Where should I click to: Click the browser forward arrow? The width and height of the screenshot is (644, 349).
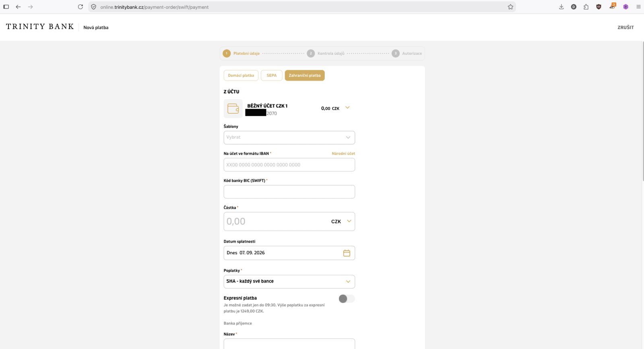coord(31,7)
